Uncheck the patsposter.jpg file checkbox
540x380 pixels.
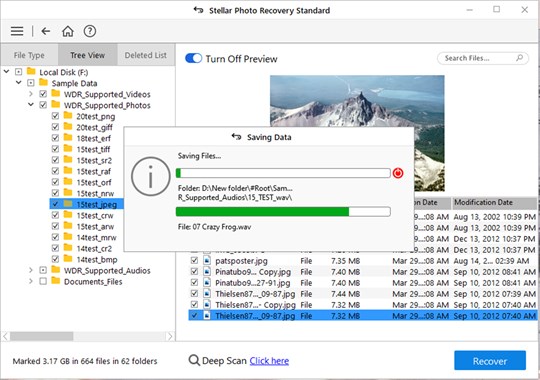pos(194,260)
